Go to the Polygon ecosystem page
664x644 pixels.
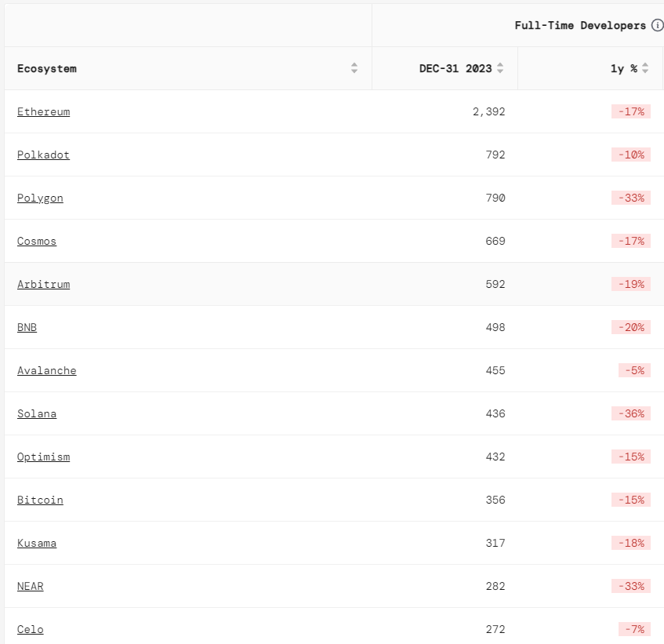pos(40,198)
